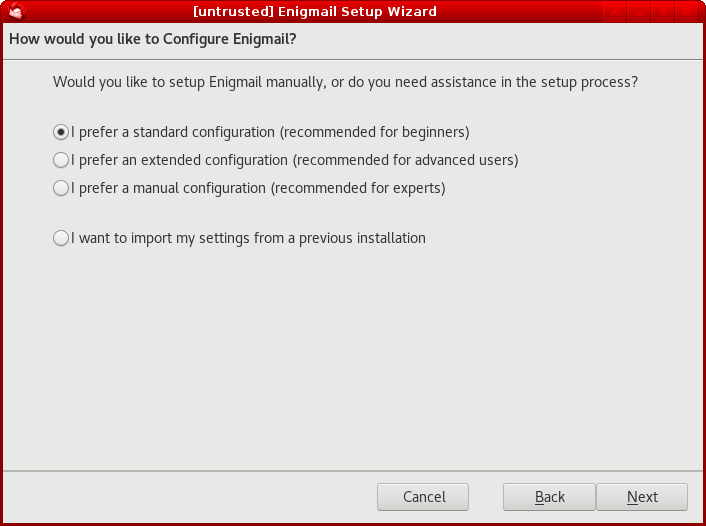This screenshot has width=706, height=526.
Task: Proceed with the Next button
Action: coord(642,497)
